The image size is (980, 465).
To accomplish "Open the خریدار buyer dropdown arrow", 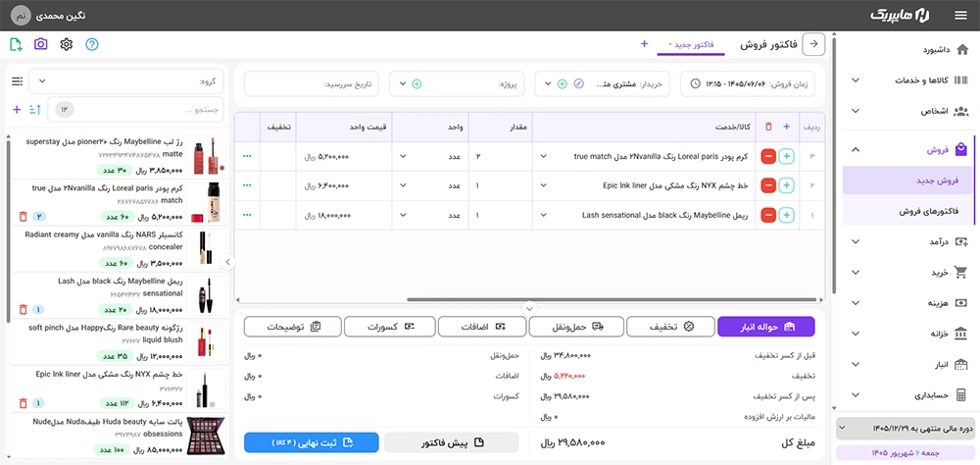I will [548, 83].
